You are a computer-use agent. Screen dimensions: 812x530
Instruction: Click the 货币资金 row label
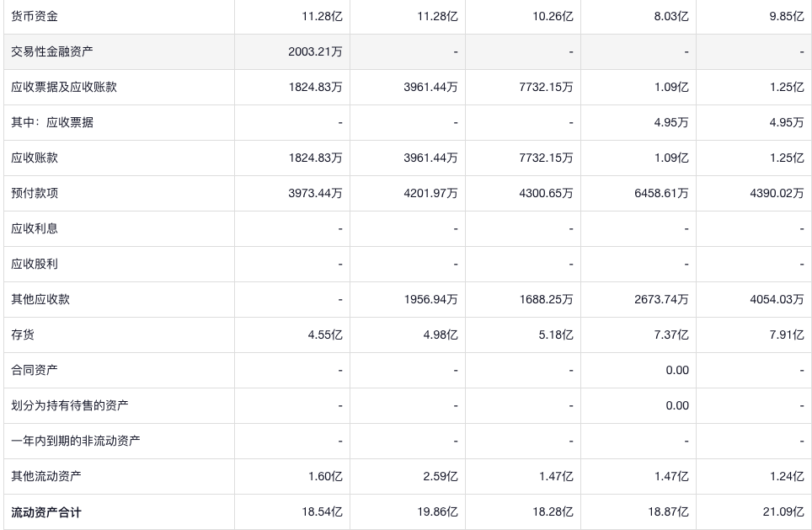(x=35, y=16)
